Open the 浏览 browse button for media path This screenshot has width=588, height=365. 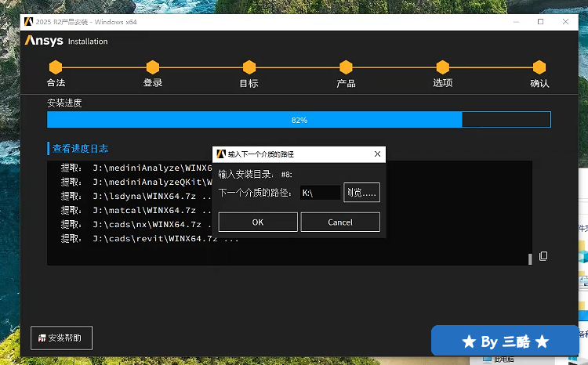pyautogui.click(x=361, y=193)
